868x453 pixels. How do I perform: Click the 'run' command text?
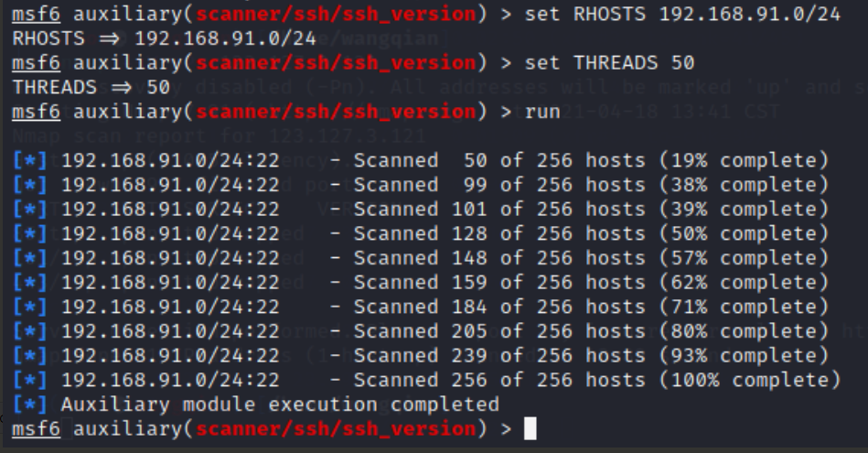click(x=542, y=112)
